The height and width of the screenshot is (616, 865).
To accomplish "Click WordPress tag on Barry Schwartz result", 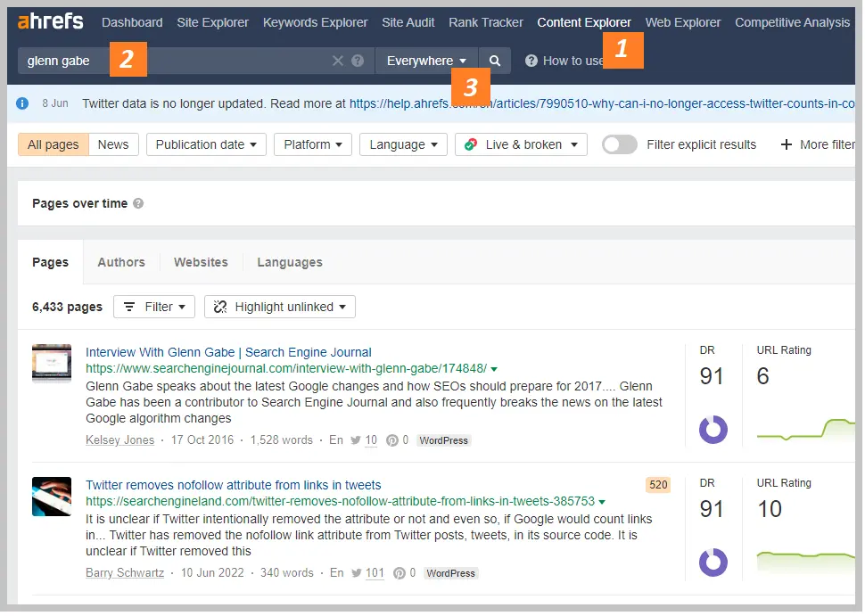I will point(450,573).
